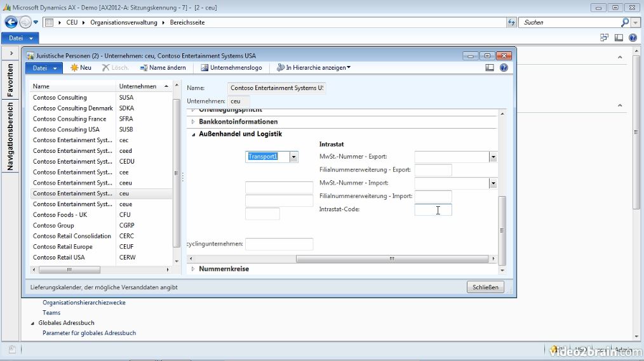Open the In Hierarchie anzeigen menu
Screen dimensions: 644x361
(314, 68)
